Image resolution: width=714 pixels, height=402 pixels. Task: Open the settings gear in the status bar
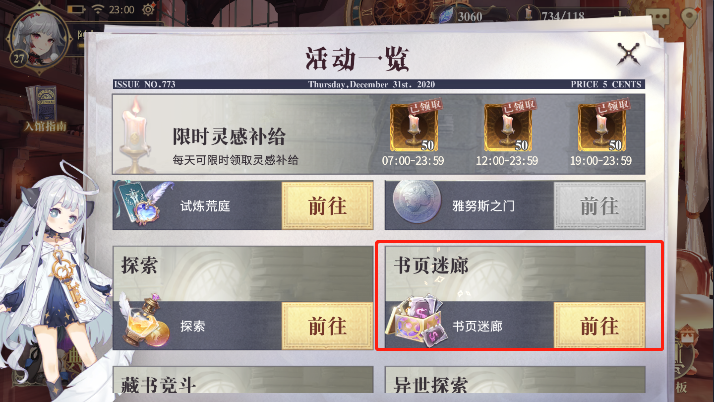coord(148,9)
